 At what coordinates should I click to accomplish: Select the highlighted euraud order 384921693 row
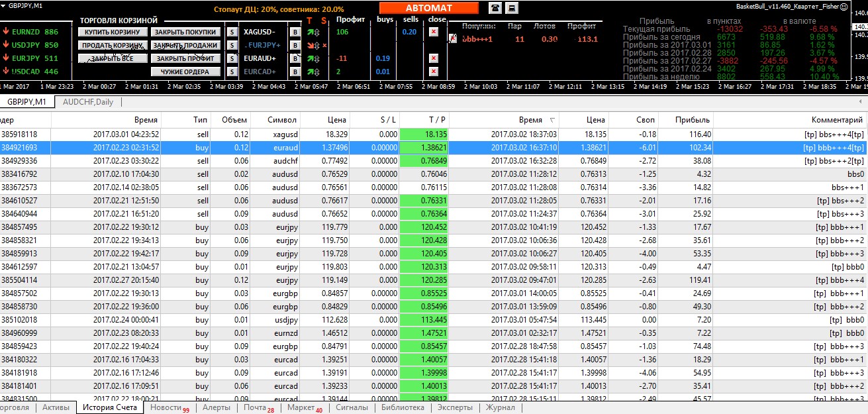434,147
